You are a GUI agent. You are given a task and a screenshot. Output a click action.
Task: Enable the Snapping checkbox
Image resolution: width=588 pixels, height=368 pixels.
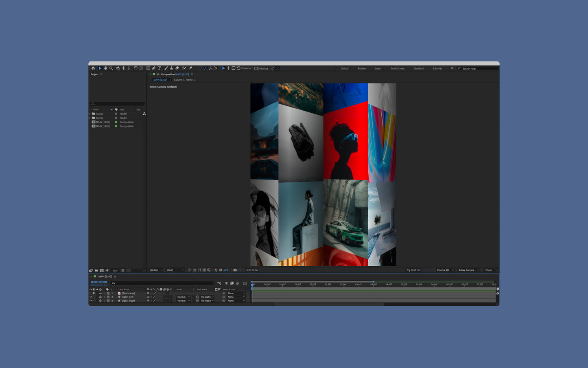click(256, 68)
